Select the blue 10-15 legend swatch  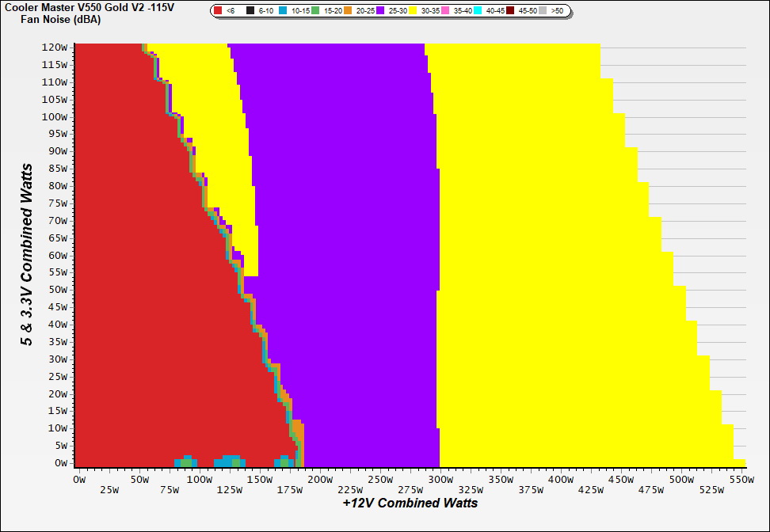284,11
